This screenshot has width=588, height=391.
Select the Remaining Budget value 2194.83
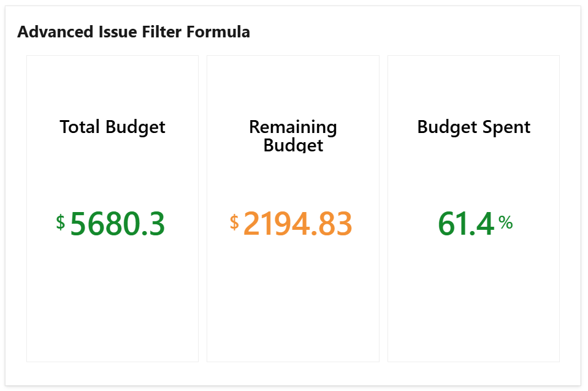(x=298, y=224)
